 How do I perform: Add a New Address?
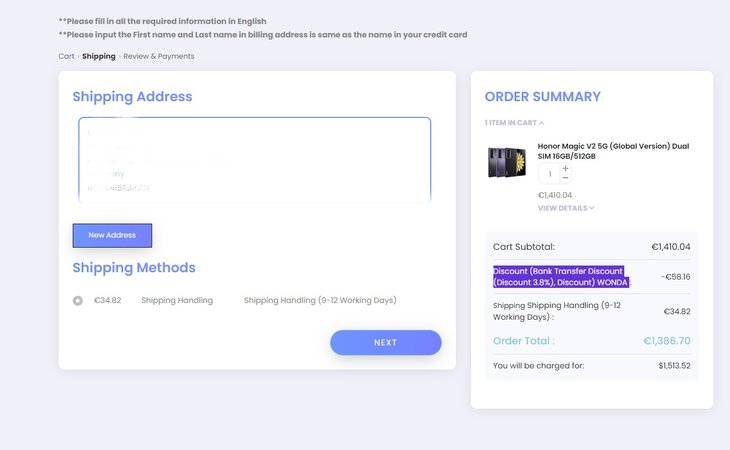pos(112,235)
